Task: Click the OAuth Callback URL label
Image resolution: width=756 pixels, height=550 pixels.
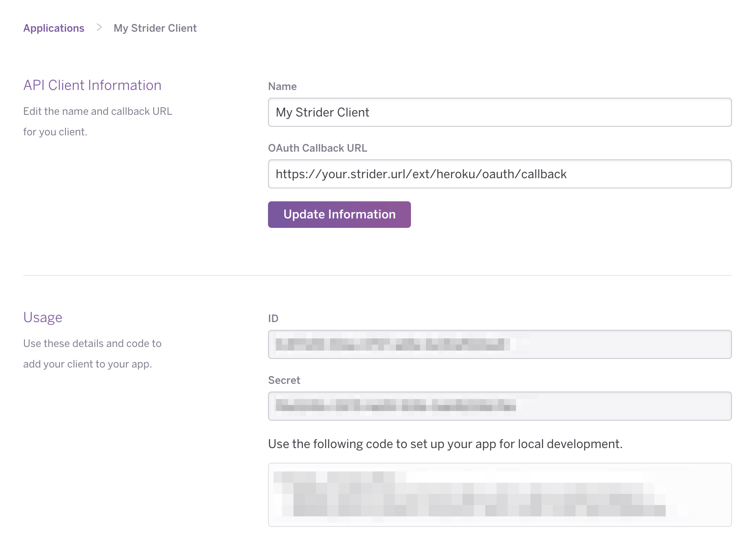Action: pyautogui.click(x=317, y=148)
